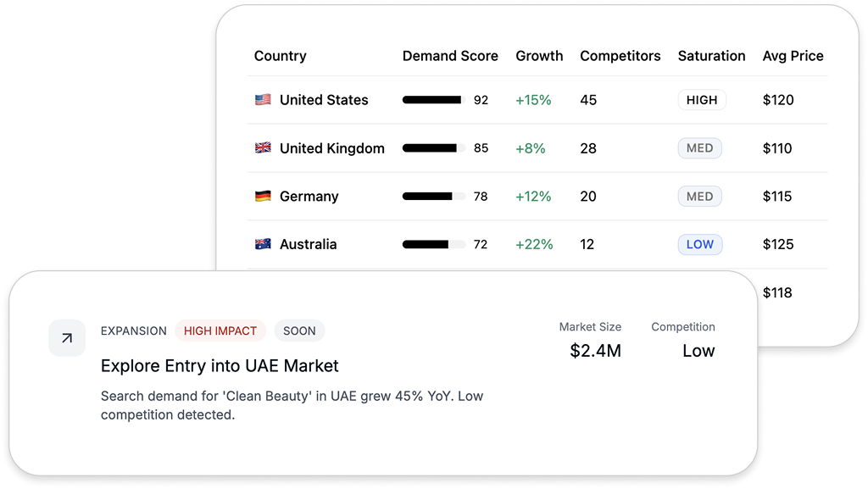
Task: Click the United Kingdom flag icon
Action: point(263,147)
